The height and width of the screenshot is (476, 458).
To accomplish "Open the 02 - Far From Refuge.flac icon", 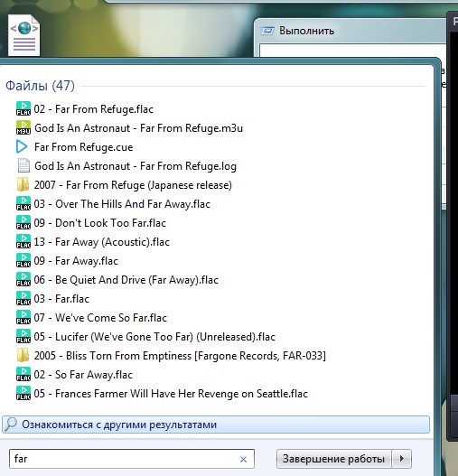I will (23, 108).
